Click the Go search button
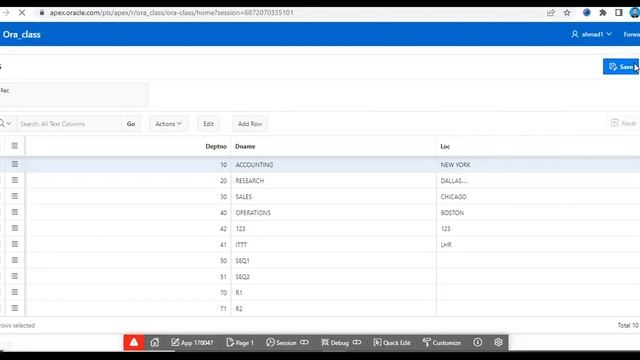Viewport: 640px width, 360px height. point(131,124)
